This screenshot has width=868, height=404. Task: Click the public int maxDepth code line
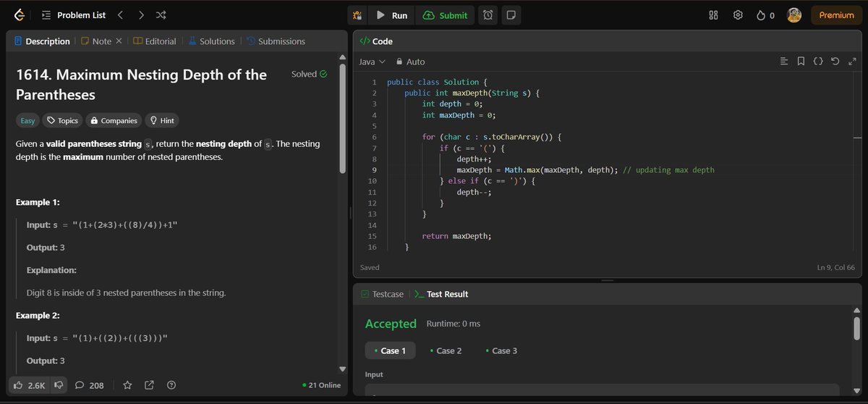(473, 93)
